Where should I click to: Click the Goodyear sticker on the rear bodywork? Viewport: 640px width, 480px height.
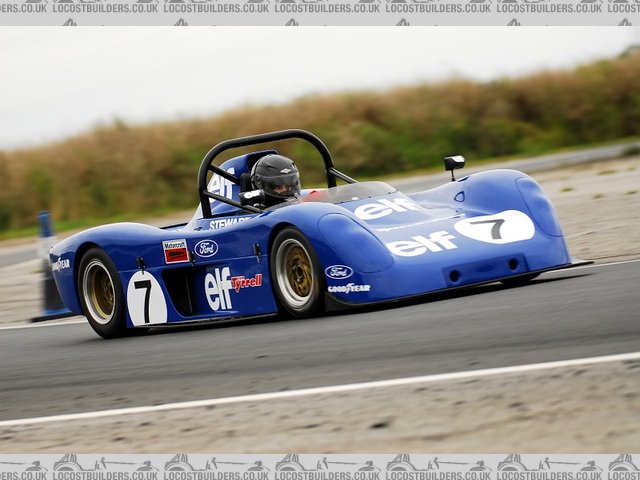61,264
